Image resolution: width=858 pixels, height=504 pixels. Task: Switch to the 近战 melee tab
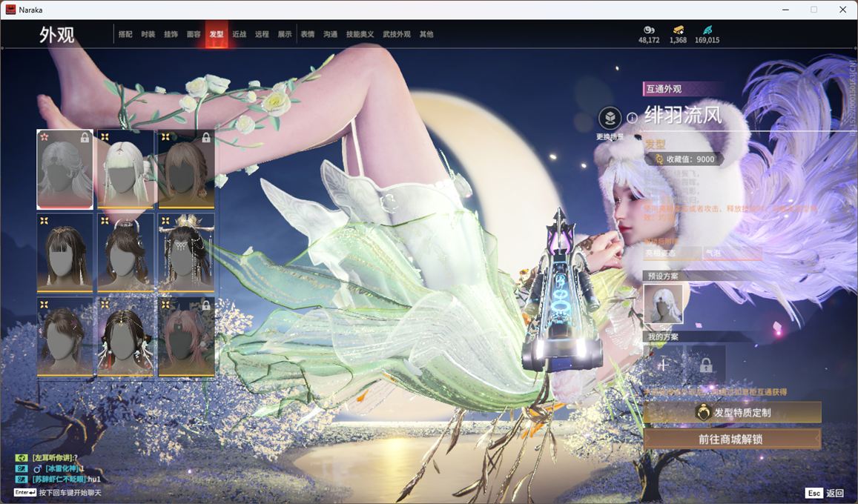[x=239, y=34]
